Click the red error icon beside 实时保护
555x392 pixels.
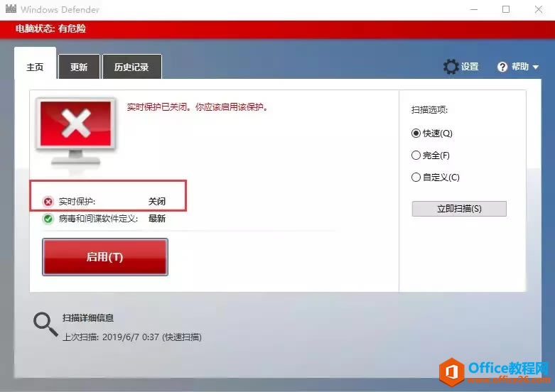[x=48, y=202]
